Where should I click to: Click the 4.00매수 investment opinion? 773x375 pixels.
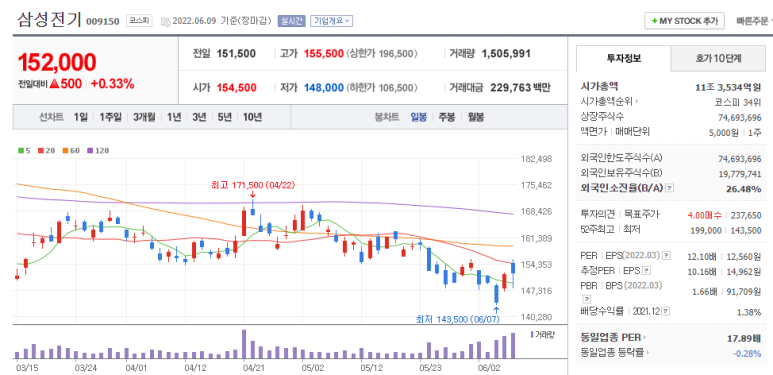[704, 215]
